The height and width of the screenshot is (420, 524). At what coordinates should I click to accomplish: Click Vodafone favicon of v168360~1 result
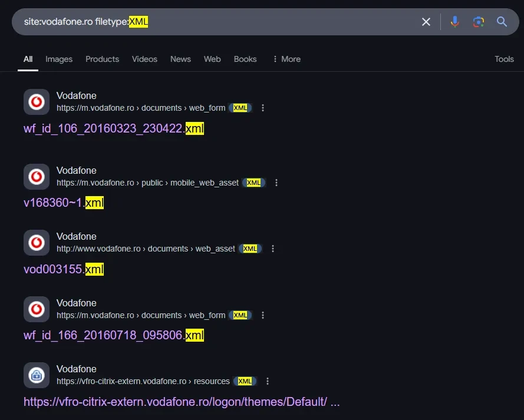pos(37,177)
